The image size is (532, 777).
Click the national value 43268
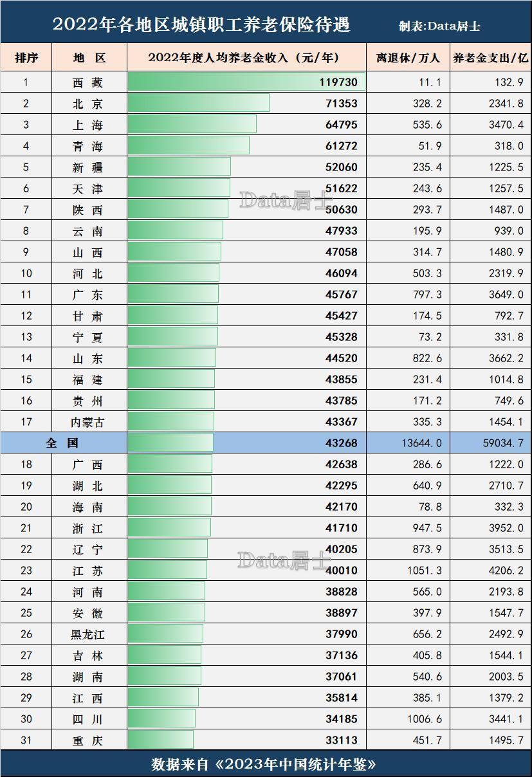tap(342, 443)
